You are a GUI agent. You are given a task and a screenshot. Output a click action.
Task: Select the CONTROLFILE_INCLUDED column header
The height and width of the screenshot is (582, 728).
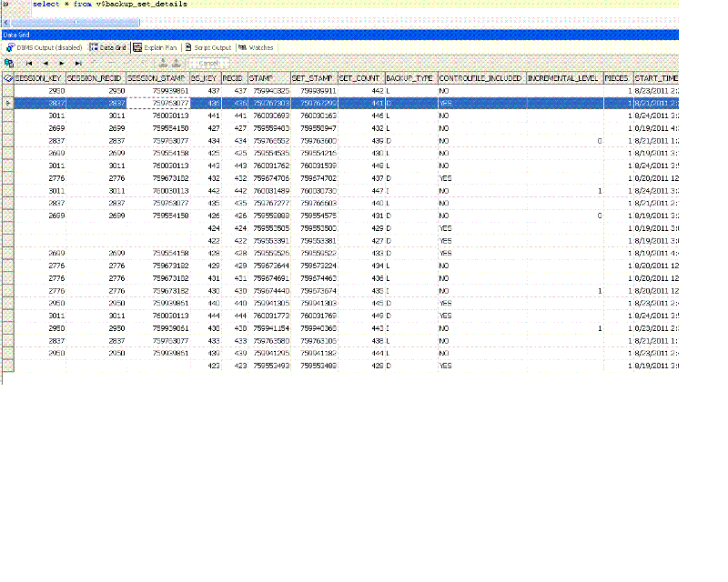(x=480, y=79)
